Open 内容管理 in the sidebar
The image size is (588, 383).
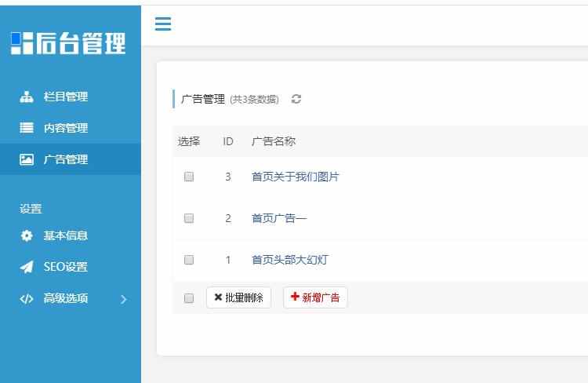[71, 128]
